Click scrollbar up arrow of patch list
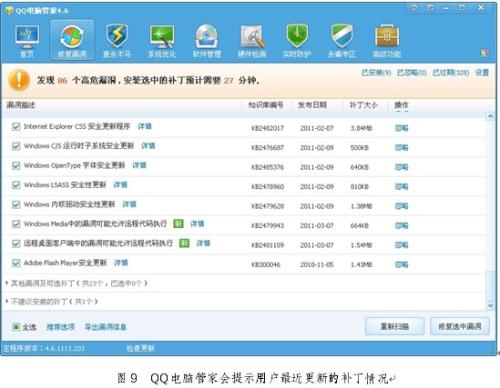This screenshot has height=388, width=500. click(490, 116)
